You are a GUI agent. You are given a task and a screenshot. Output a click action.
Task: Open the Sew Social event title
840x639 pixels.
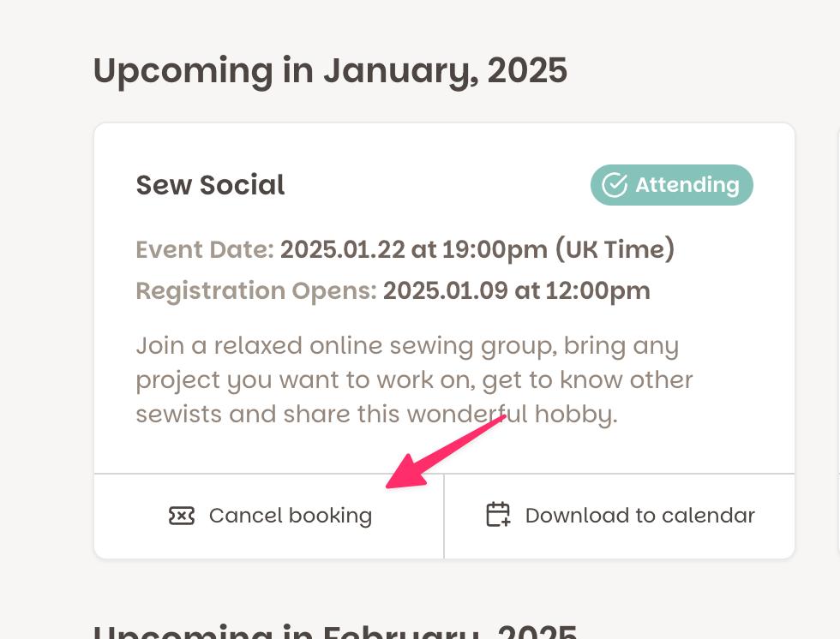[x=210, y=185]
